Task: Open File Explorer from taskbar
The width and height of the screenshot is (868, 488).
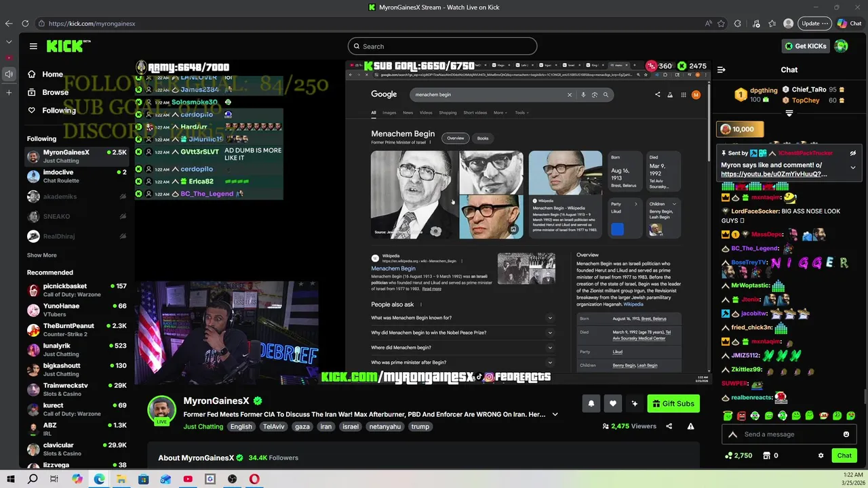Action: point(121,479)
